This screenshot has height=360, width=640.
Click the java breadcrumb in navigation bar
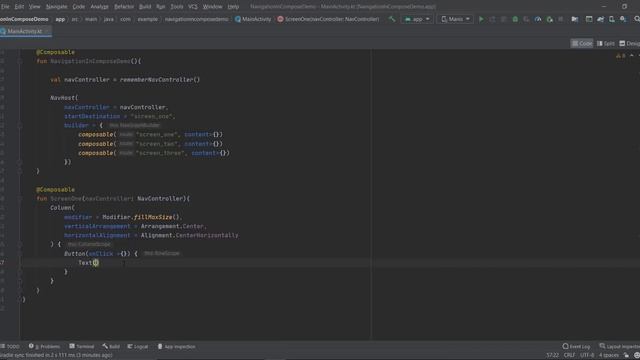pyautogui.click(x=109, y=19)
